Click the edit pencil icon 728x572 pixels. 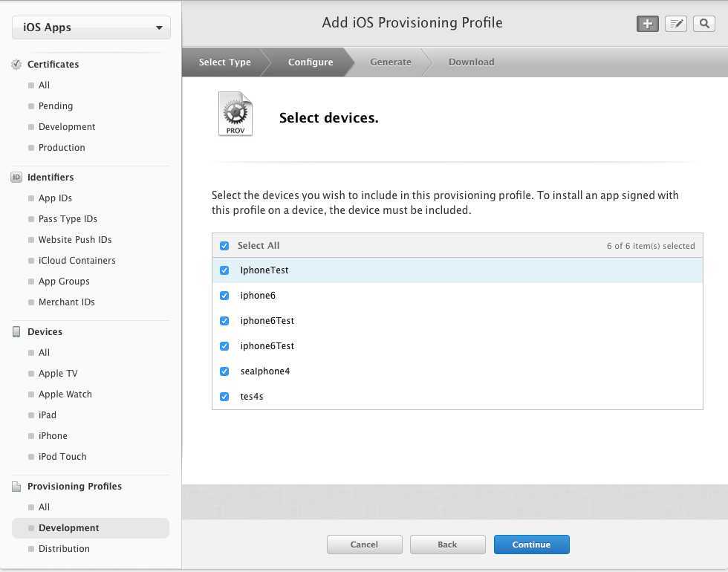coord(676,24)
